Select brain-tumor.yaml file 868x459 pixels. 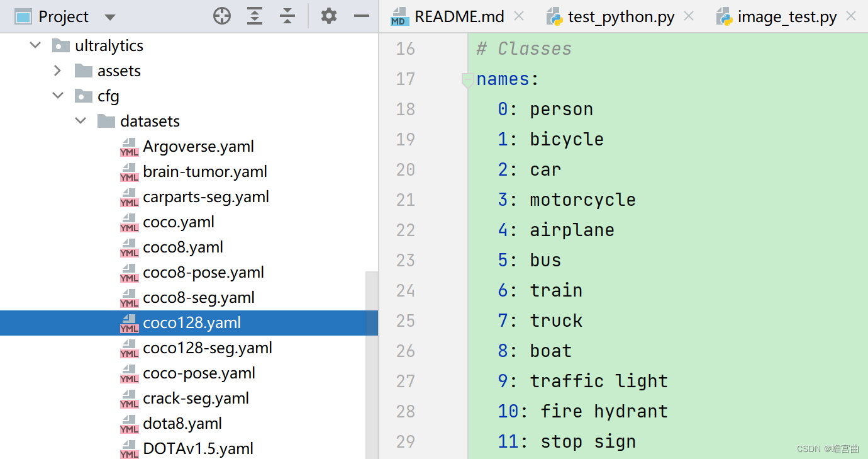(x=204, y=172)
